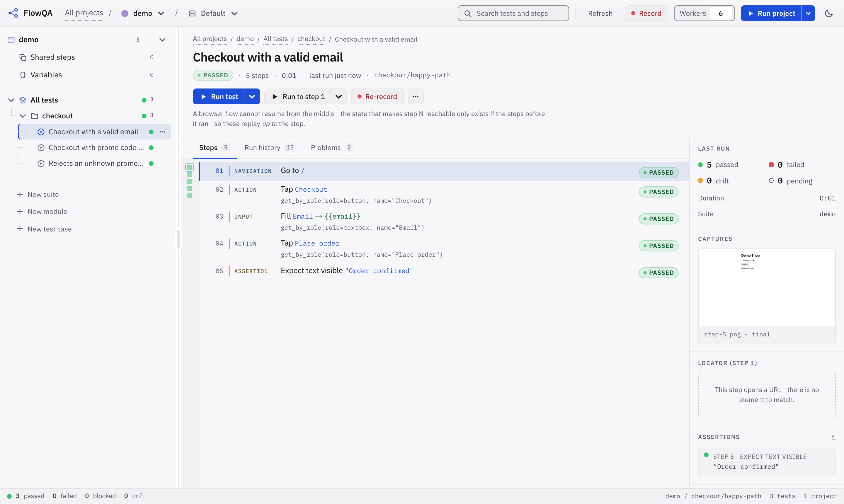Select step 04 Tap Place order row
The image size is (844, 504).
click(444, 248)
